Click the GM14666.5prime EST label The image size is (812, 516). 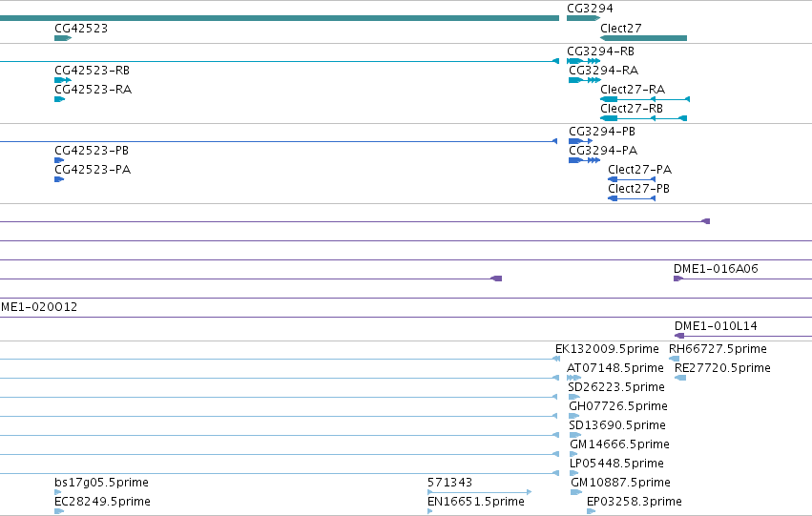(620, 444)
